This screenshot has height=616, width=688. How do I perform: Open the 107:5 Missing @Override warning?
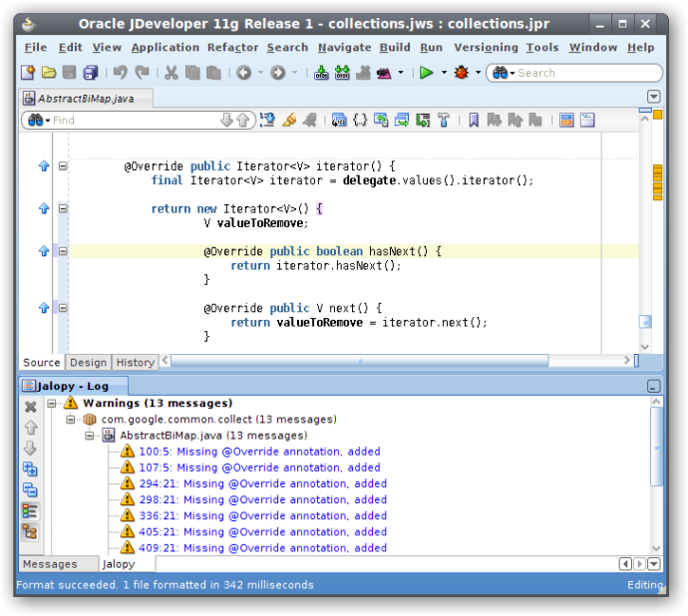260,467
